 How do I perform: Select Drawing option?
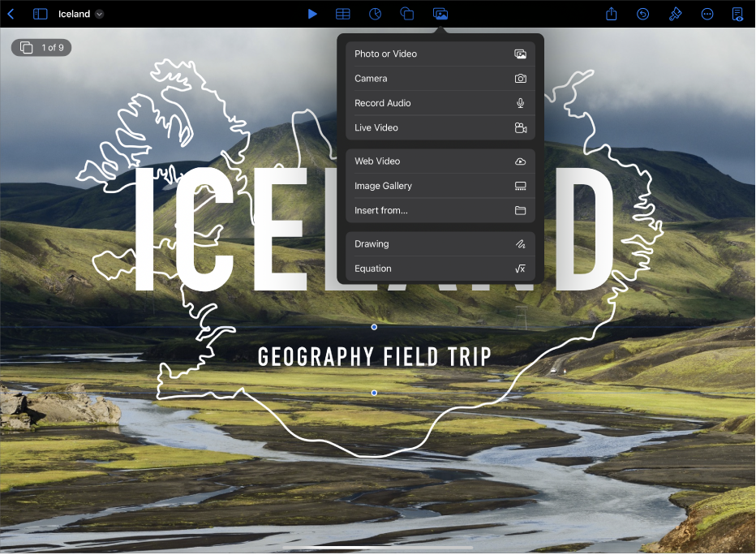point(440,244)
